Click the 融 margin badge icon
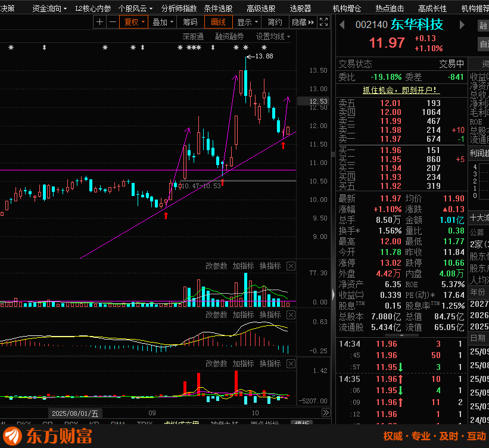This screenshot has height=448, width=489. click(483, 26)
